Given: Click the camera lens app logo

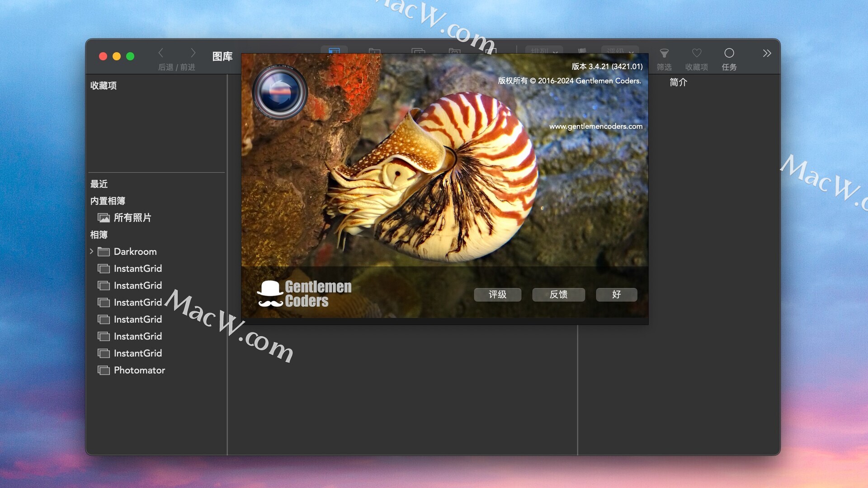Looking at the screenshot, I should pyautogui.click(x=280, y=92).
